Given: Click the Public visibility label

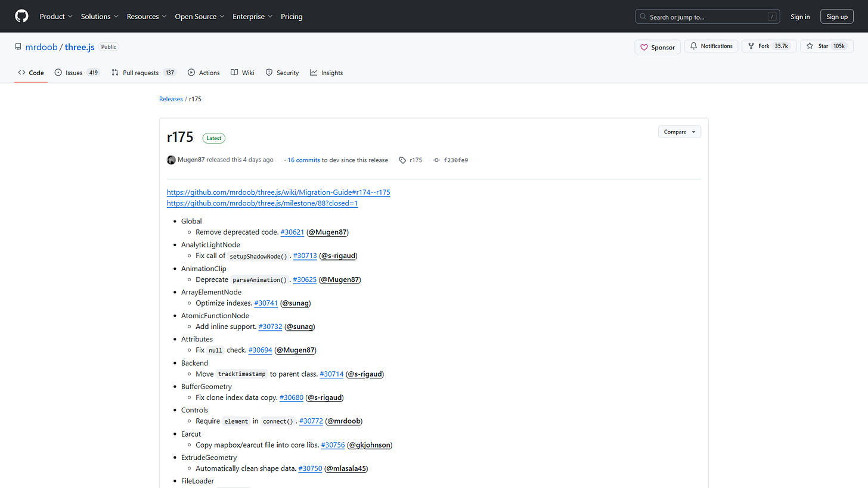Looking at the screenshot, I should point(108,47).
